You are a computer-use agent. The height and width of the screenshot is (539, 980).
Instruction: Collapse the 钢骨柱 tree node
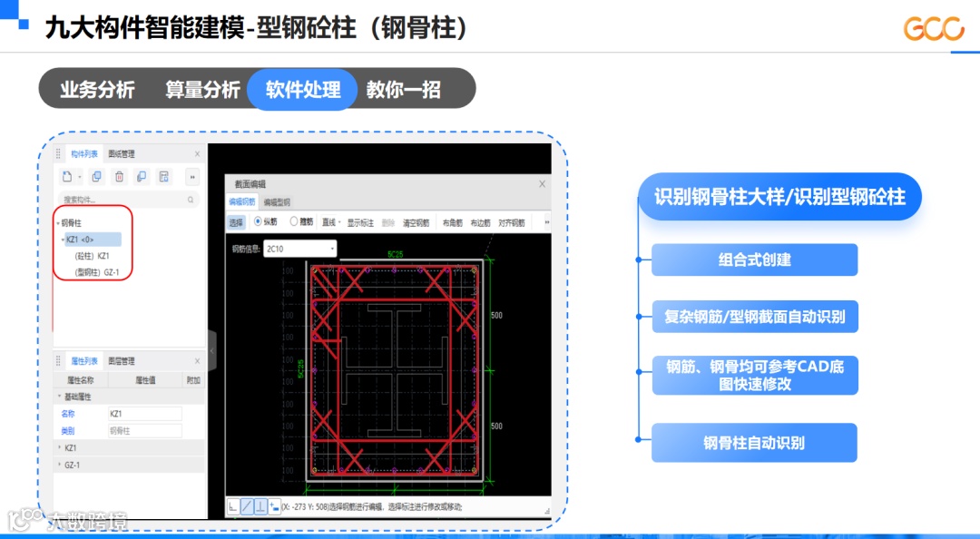tap(58, 223)
